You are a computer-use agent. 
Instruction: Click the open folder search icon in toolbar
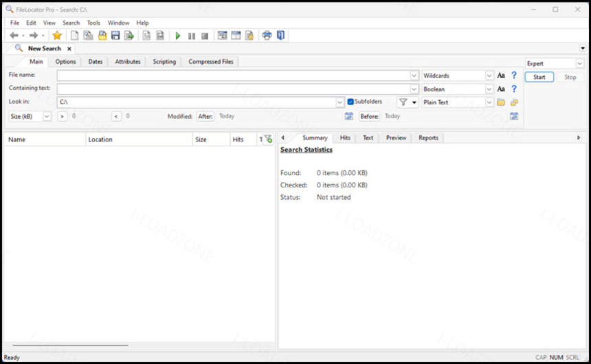102,36
